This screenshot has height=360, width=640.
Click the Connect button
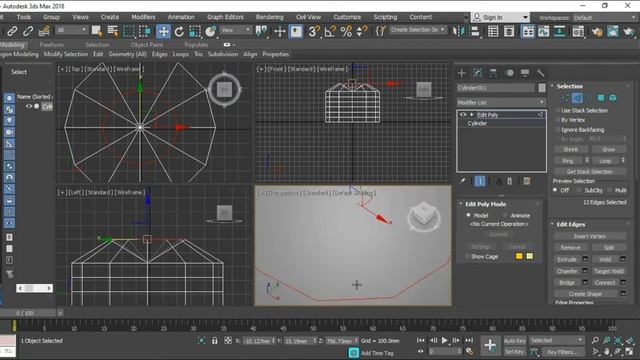pyautogui.click(x=605, y=282)
